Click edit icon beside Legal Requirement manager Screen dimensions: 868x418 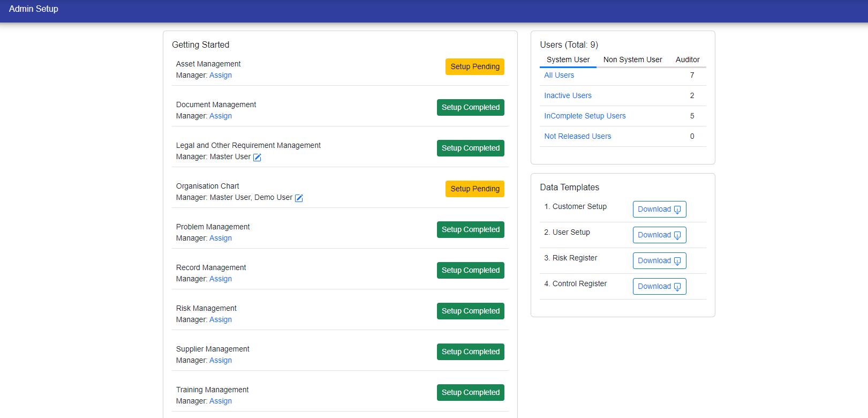257,157
